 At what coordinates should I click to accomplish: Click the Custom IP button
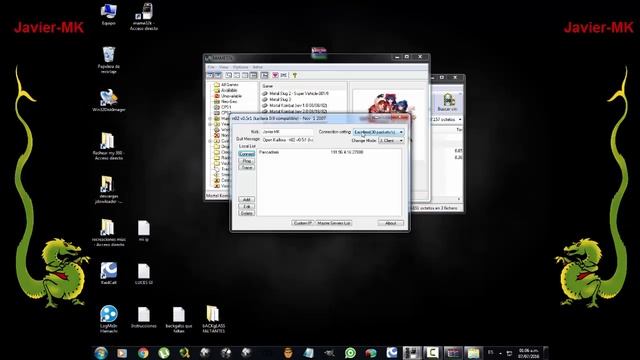pyautogui.click(x=303, y=223)
